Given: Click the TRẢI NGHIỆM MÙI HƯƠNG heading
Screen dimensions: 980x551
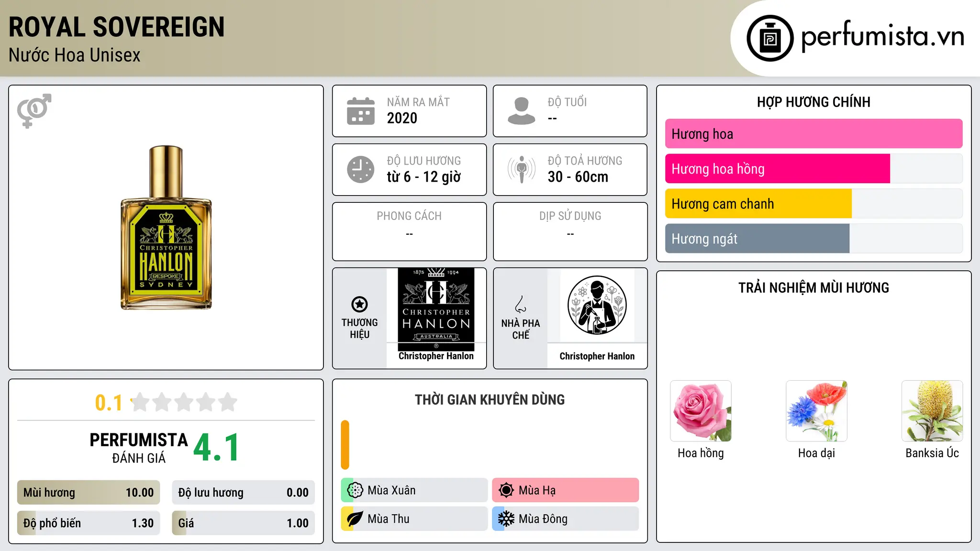Looking at the screenshot, I should click(813, 288).
